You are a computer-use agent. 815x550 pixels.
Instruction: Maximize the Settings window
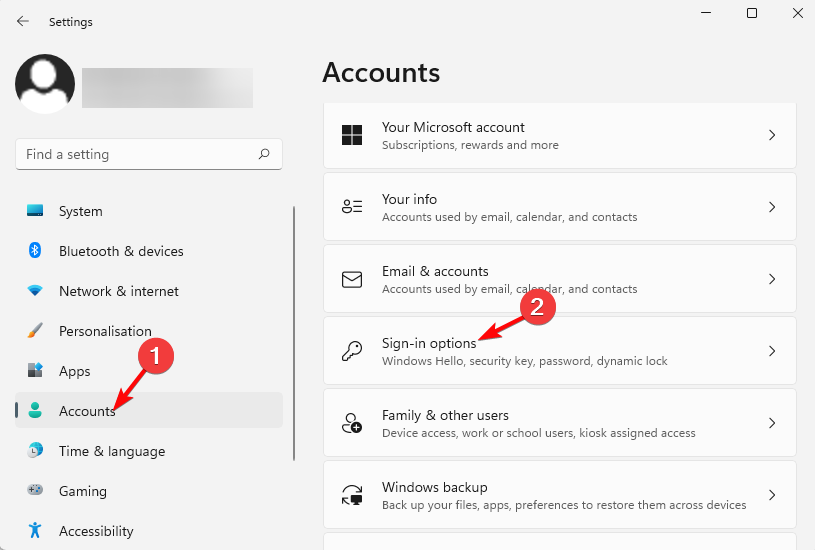pyautogui.click(x=752, y=13)
